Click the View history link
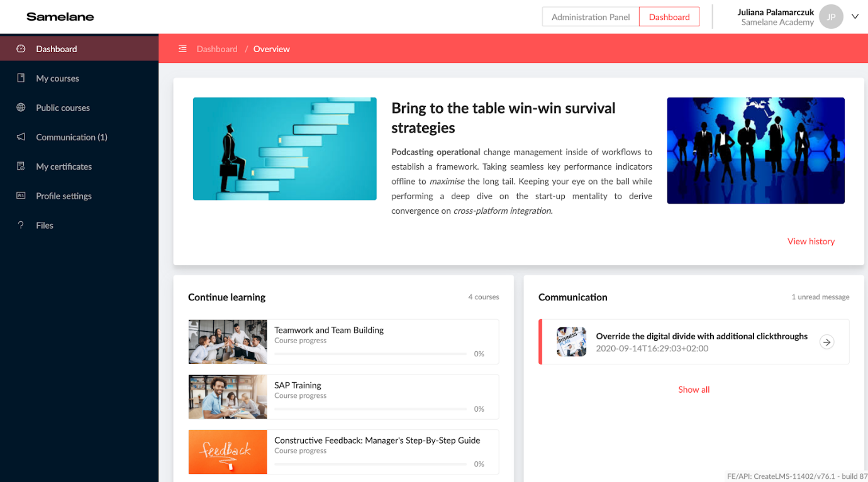Image resolution: width=868 pixels, height=482 pixels. point(811,241)
